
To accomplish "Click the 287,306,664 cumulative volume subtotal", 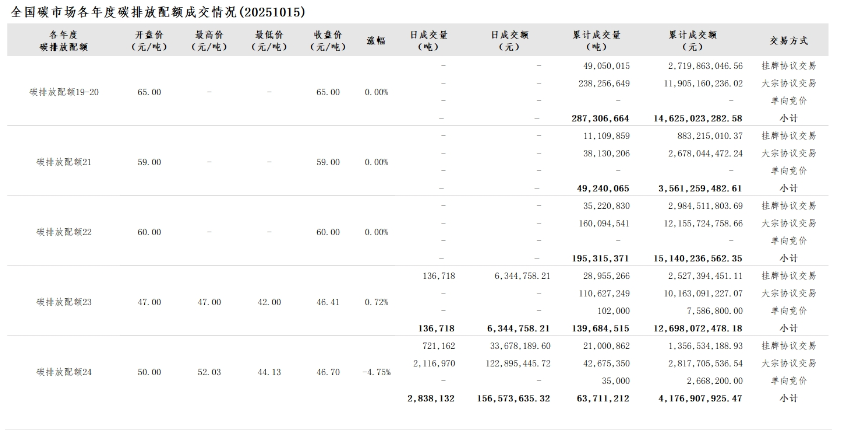I will click(600, 118).
